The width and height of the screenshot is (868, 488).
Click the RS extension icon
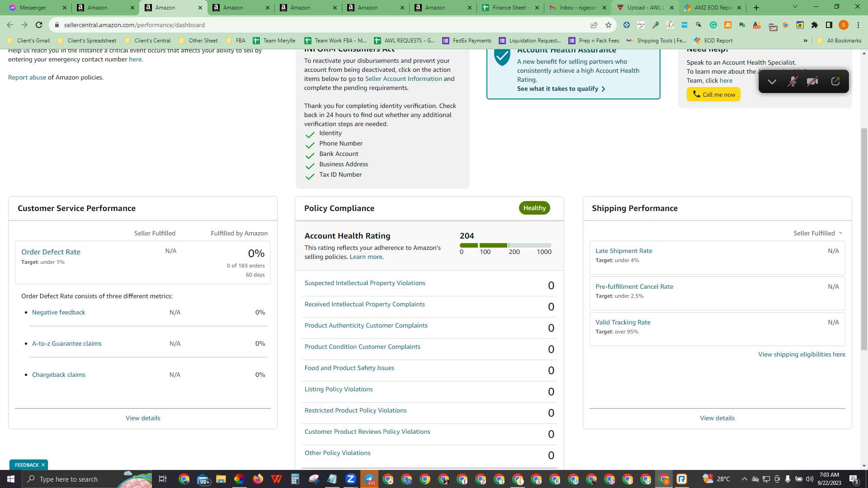tap(742, 25)
